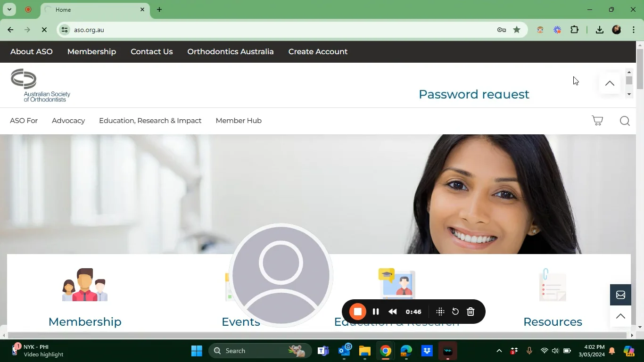
Task: Go to Contact Us
Action: pyautogui.click(x=152, y=52)
